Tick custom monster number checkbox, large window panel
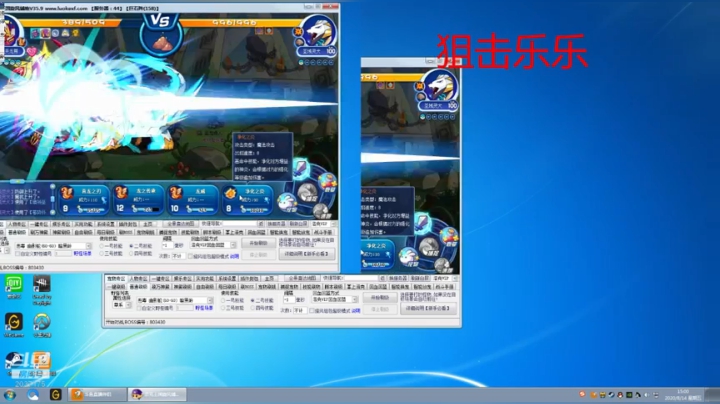This screenshot has width=720, height=404. (x=17, y=253)
